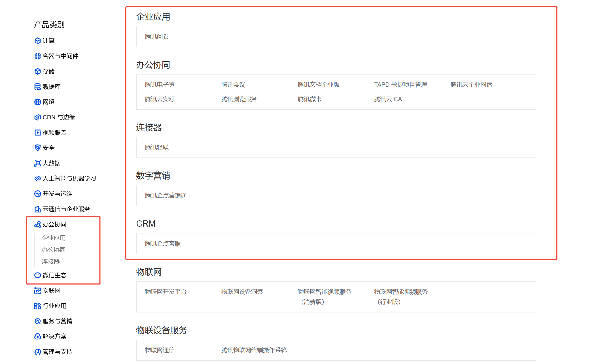
Task: Collapse the 办公协同 sidebar category
Action: coord(54,224)
